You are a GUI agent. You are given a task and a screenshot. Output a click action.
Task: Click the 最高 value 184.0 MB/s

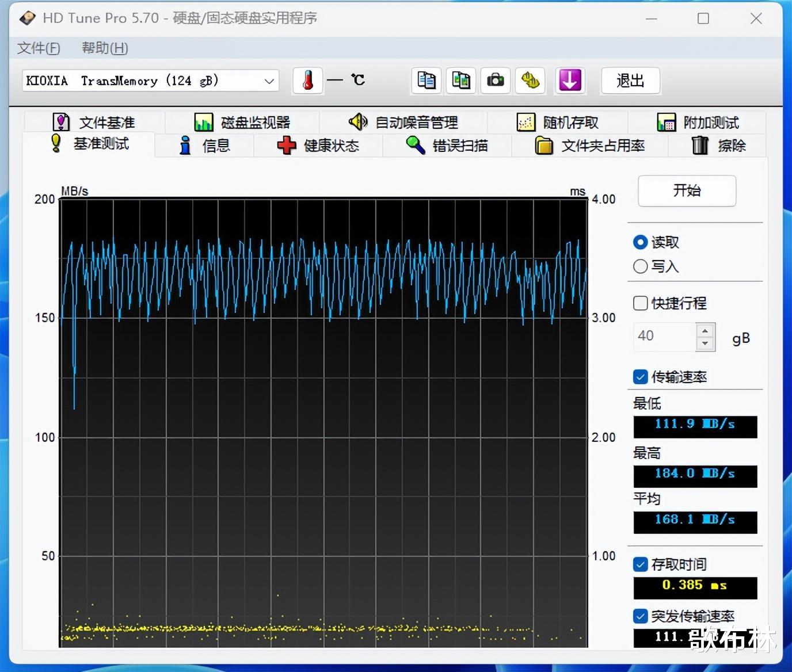click(695, 476)
